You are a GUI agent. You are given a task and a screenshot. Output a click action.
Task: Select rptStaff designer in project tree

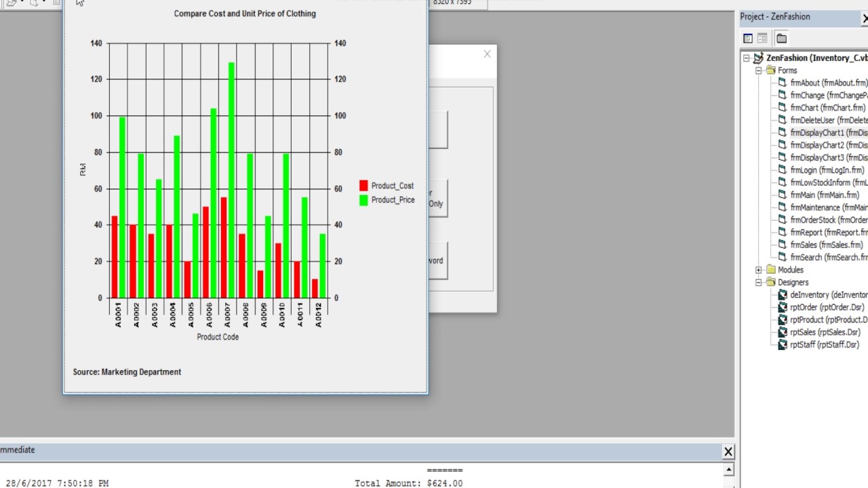click(824, 344)
